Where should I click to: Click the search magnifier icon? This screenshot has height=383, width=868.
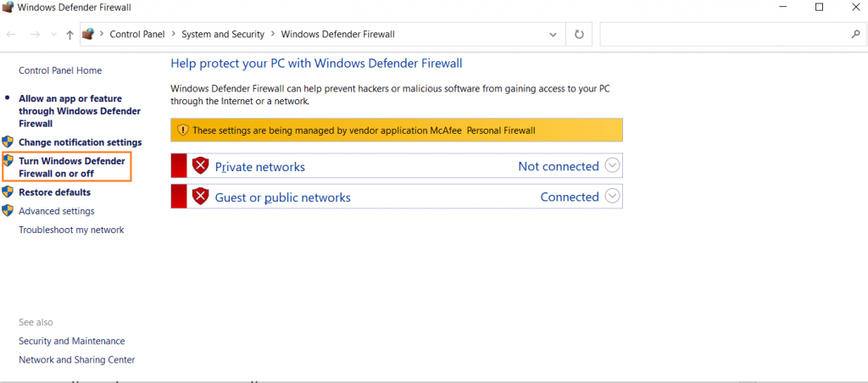(x=854, y=35)
